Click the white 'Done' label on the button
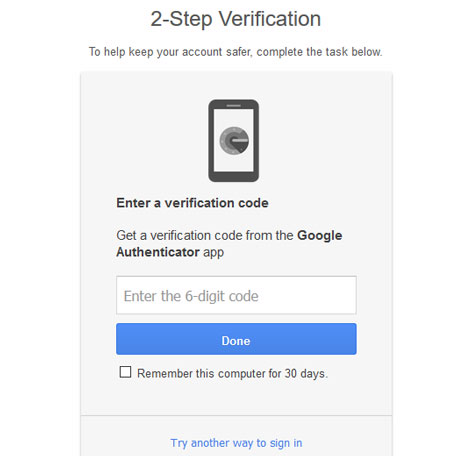Viewport: 450px width, 456px height. (236, 341)
